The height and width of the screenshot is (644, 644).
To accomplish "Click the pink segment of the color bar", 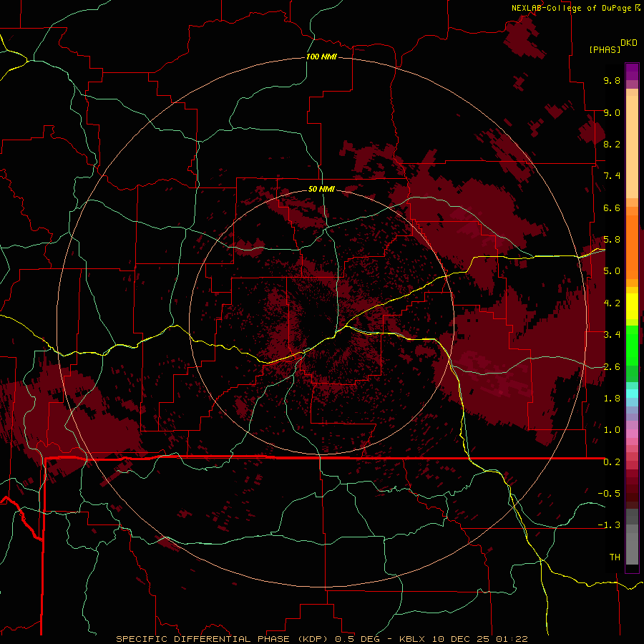I will (632, 434).
